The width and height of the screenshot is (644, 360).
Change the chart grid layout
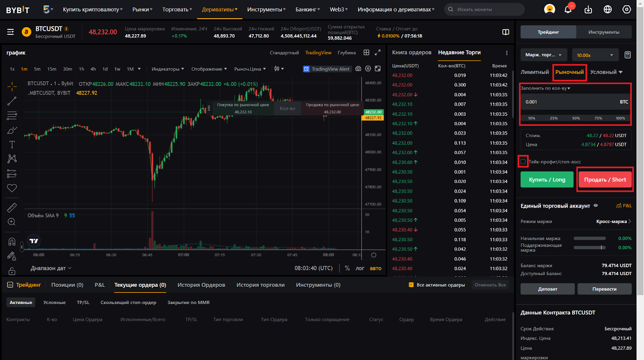(x=366, y=53)
